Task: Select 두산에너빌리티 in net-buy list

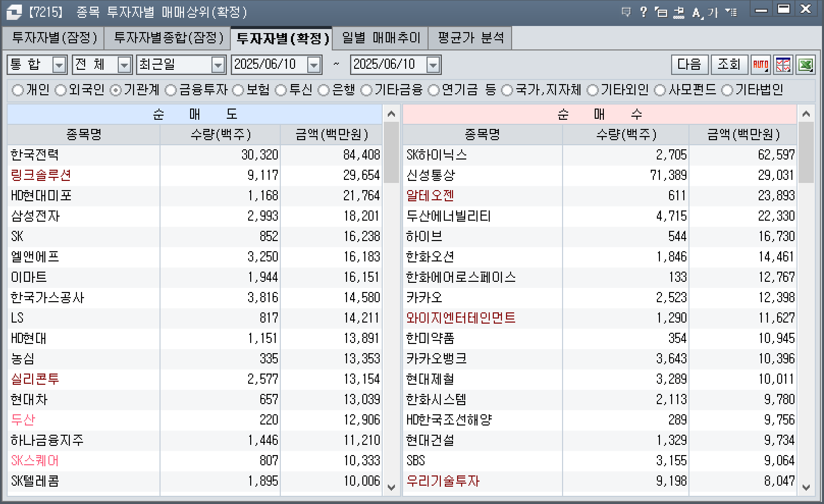Action: tap(600, 216)
